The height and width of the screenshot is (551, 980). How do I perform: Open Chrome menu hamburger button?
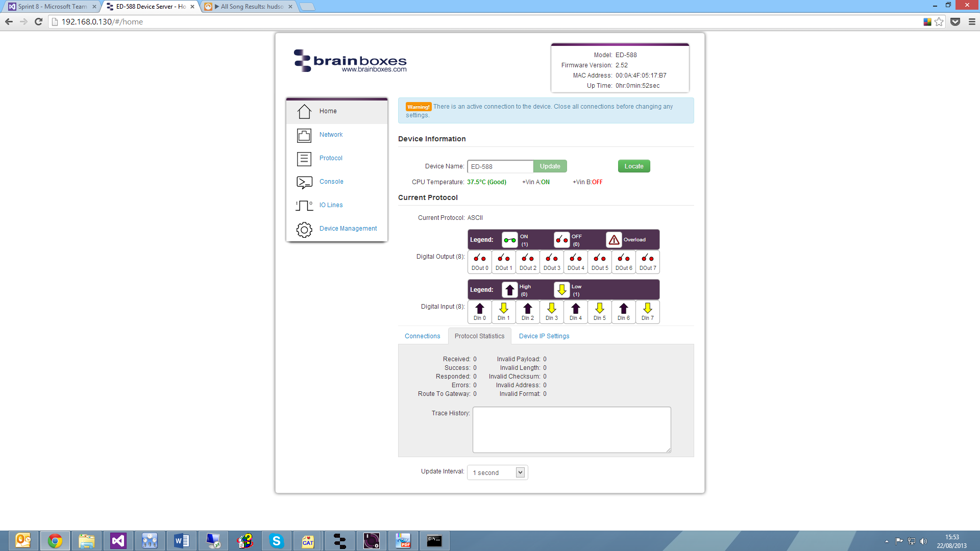[x=972, y=21]
